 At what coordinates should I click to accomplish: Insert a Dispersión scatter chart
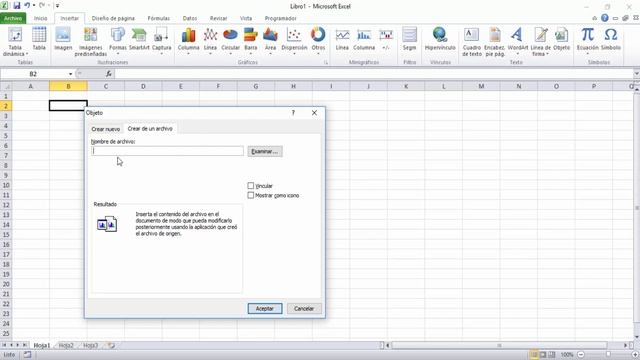[294, 42]
